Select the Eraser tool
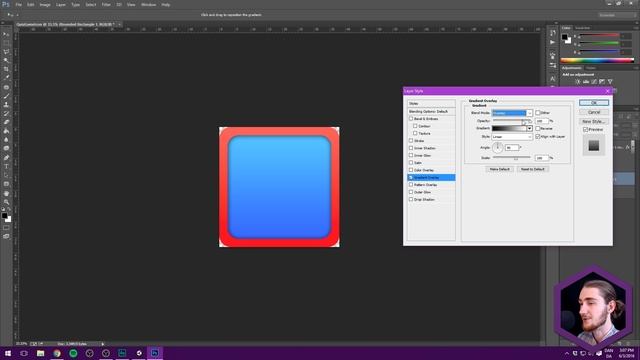640x360 pixels. 6,122
